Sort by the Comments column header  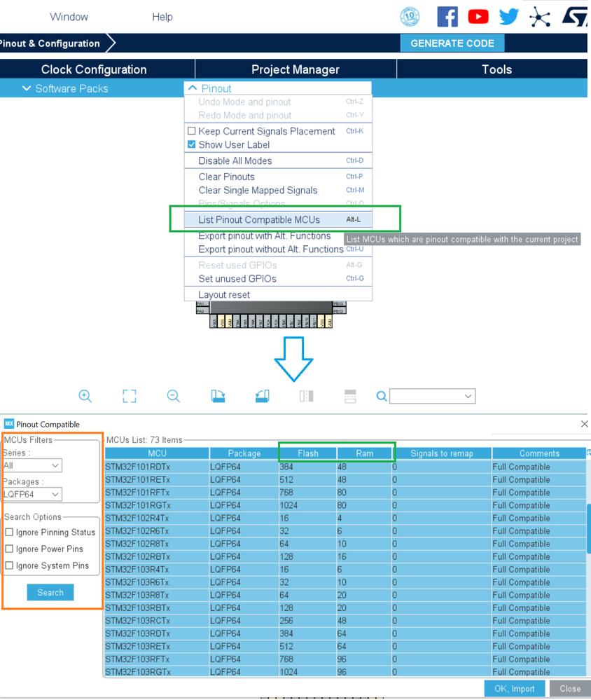pos(539,453)
